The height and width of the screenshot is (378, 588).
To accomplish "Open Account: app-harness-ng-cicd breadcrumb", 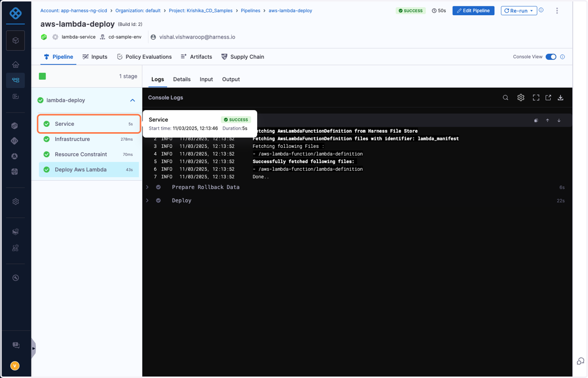I will tap(73, 11).
